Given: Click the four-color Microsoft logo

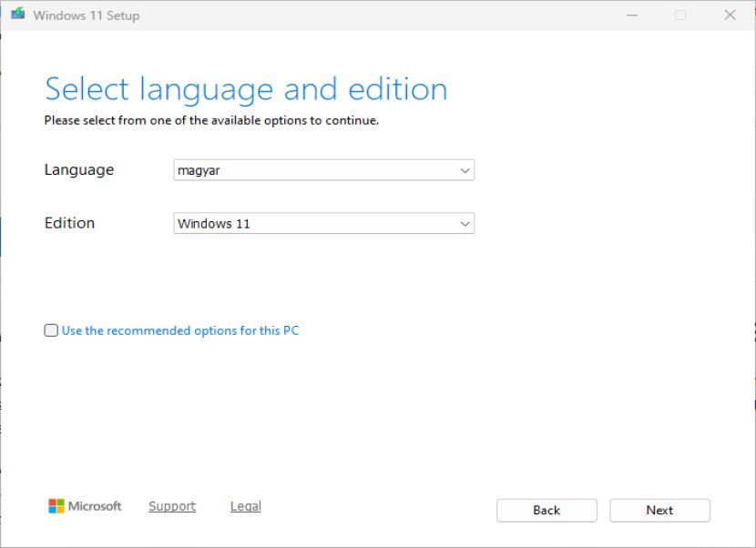Looking at the screenshot, I should pyautogui.click(x=56, y=506).
